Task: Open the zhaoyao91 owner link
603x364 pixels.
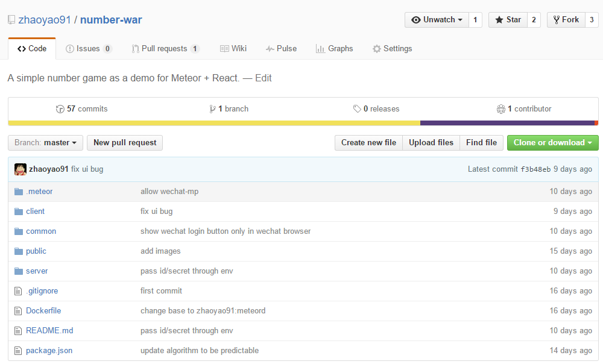Action: tap(45, 20)
